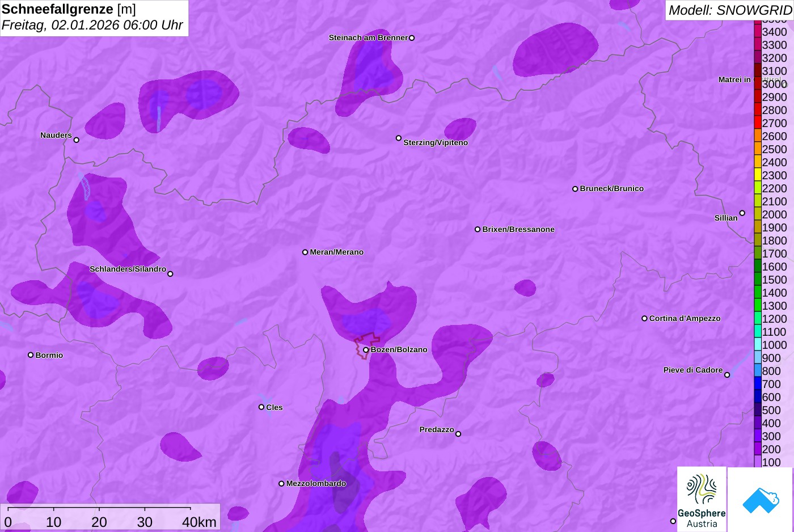
Task: Click the Cles location marker dot
Action: [261, 407]
